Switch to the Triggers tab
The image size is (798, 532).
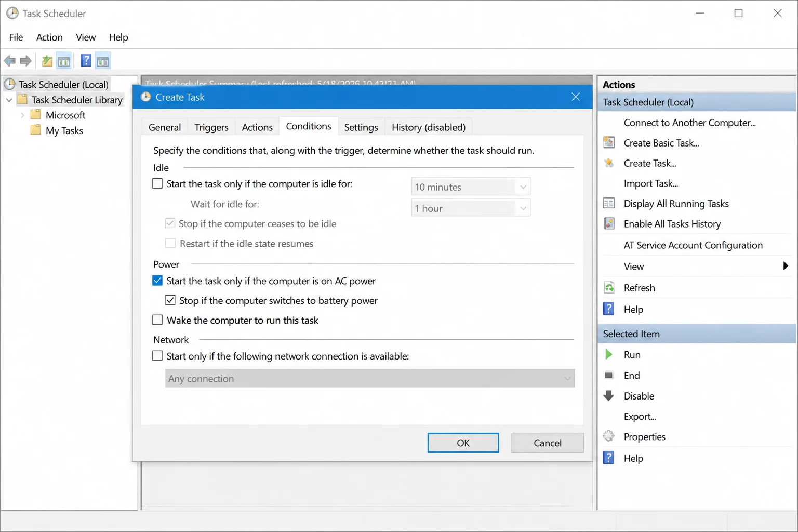click(x=211, y=127)
